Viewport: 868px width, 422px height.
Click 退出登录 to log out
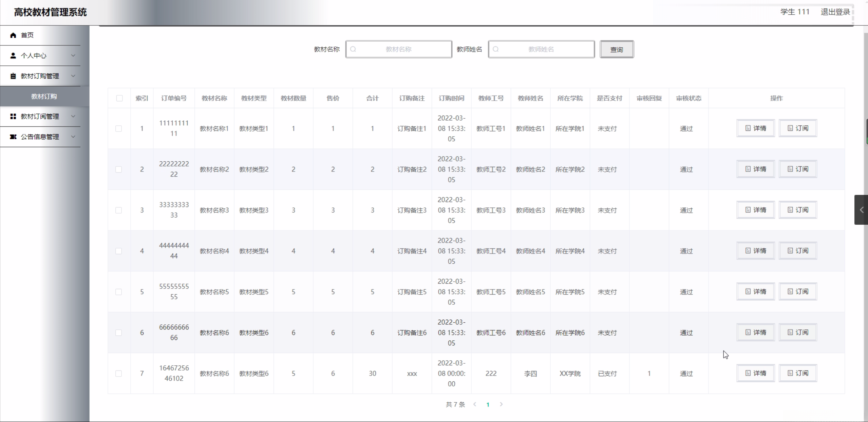[x=835, y=12]
